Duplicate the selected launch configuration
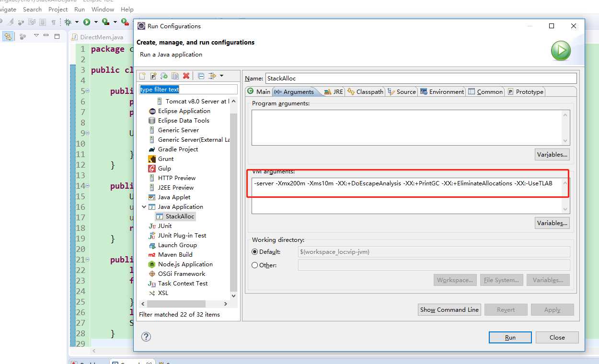 click(x=175, y=76)
